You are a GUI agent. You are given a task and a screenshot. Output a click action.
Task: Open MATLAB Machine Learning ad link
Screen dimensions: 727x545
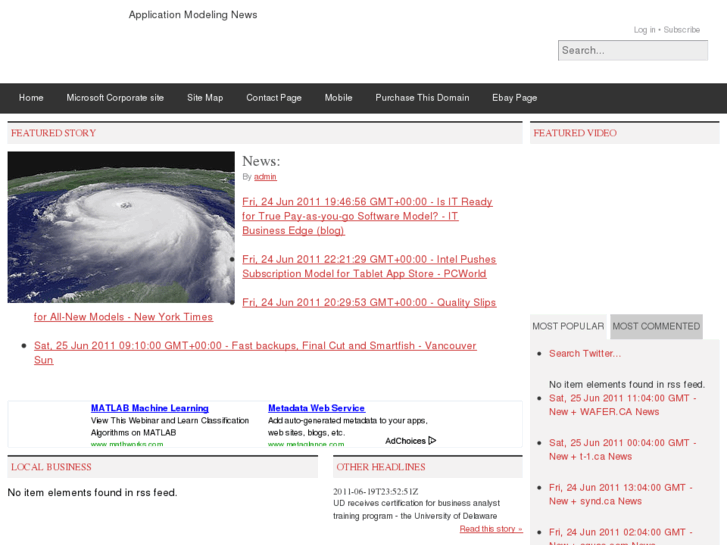150,408
